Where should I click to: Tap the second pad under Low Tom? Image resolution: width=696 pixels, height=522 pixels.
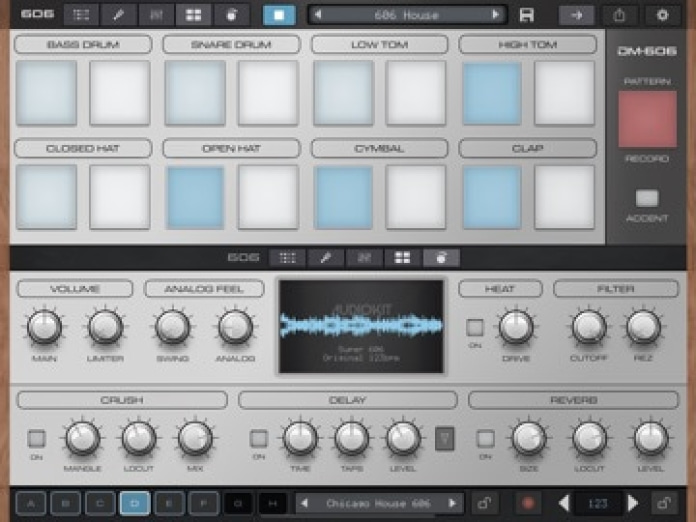coord(415,93)
